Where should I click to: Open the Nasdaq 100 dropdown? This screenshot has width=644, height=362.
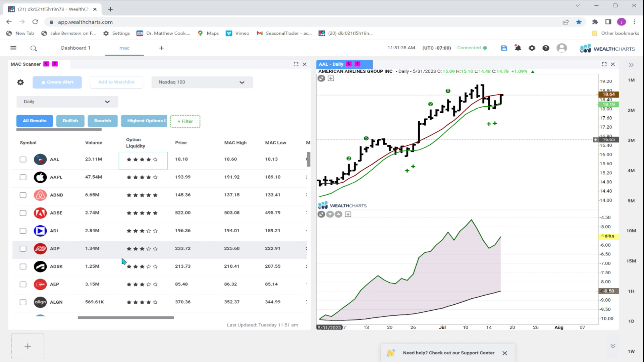point(202,82)
